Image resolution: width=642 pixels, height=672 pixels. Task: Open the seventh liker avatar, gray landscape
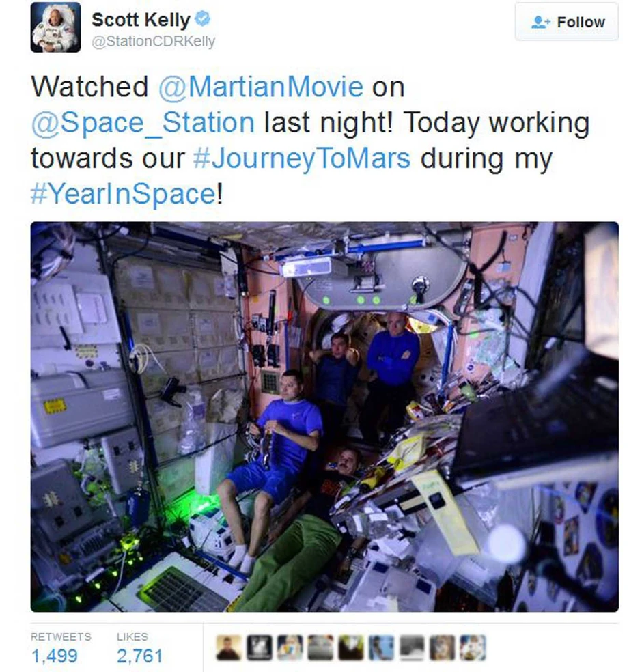pos(412,647)
